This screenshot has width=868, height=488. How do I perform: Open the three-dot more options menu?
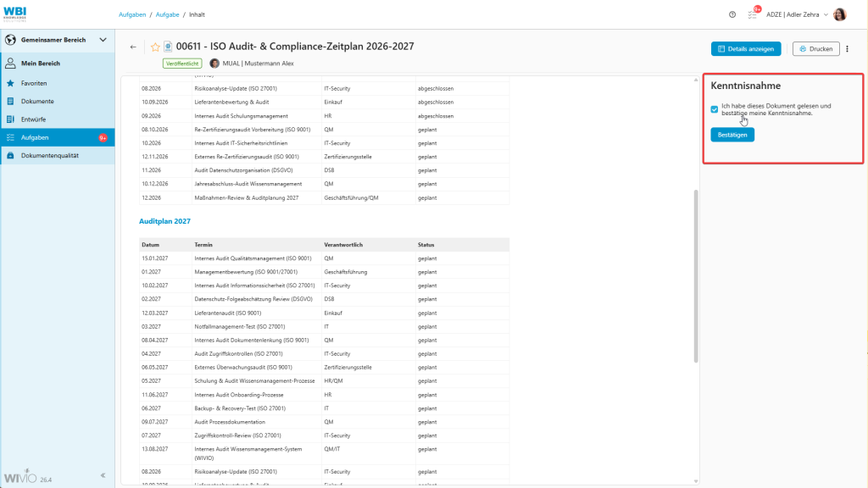[x=847, y=48]
